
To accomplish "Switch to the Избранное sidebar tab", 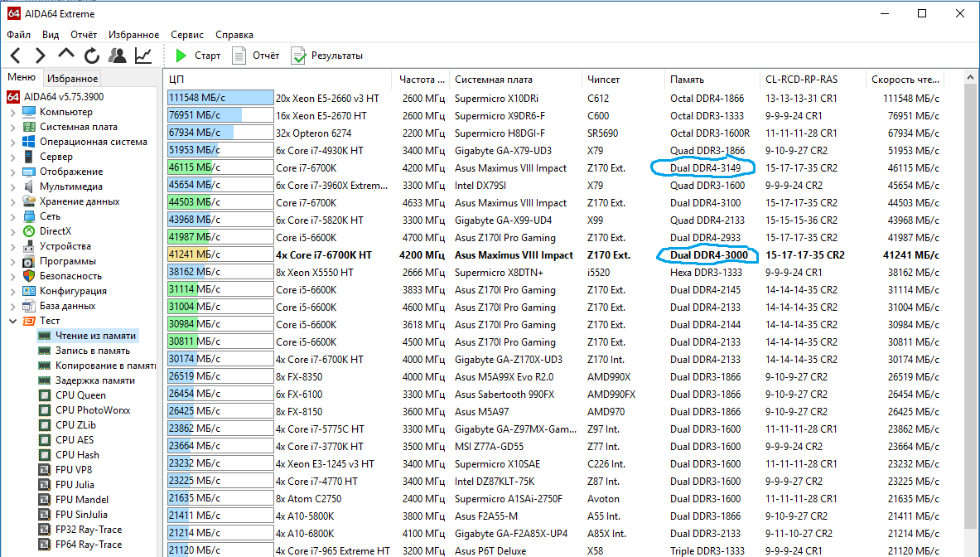I will (73, 78).
